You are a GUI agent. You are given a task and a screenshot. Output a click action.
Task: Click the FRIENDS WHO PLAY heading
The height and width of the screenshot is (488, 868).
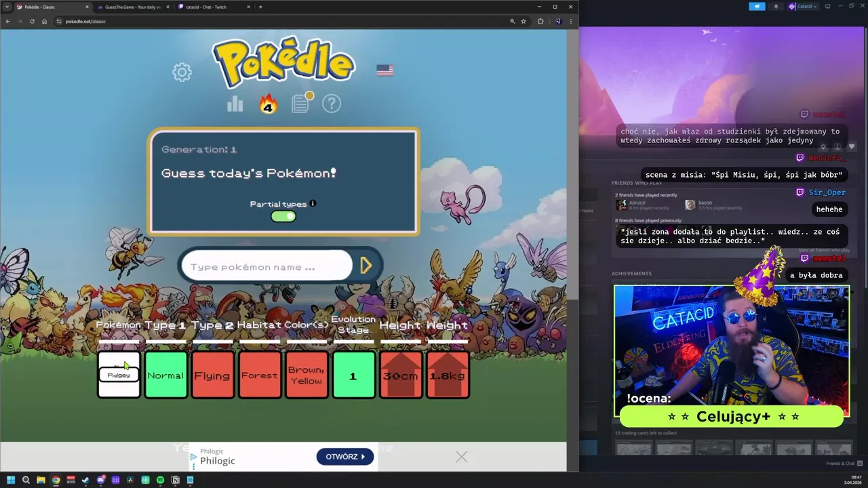pyautogui.click(x=637, y=183)
